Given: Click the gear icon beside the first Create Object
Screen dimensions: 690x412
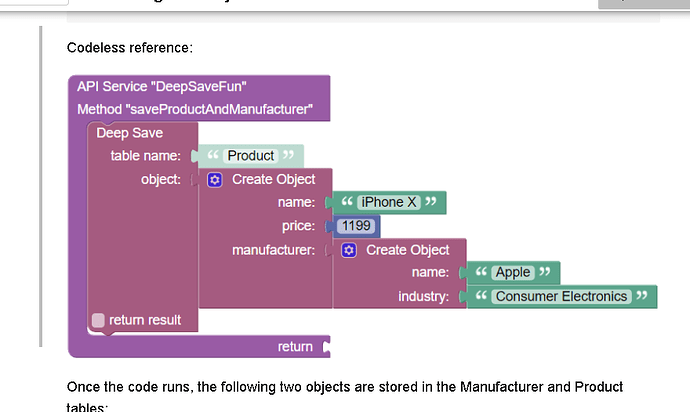Looking at the screenshot, I should click(215, 180).
